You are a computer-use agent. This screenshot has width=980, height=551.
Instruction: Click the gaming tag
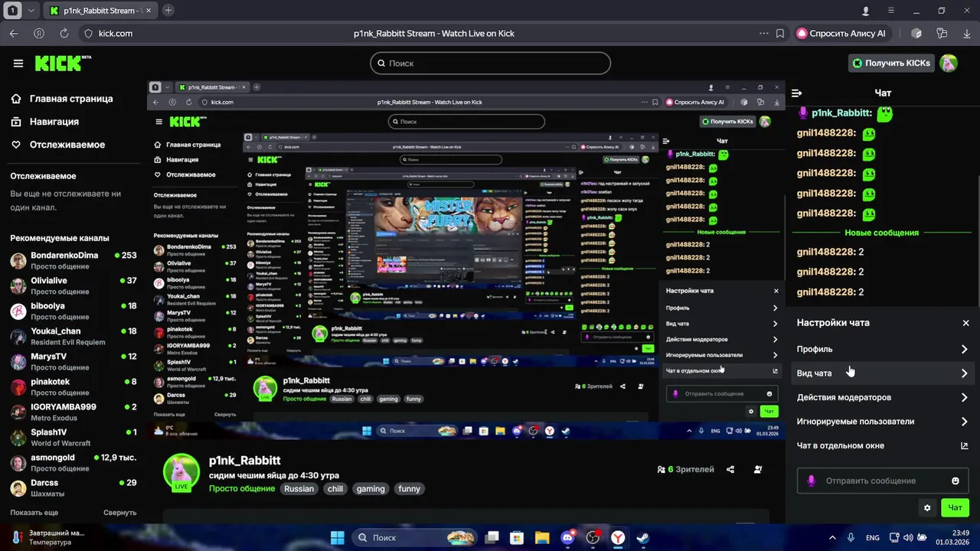(371, 489)
